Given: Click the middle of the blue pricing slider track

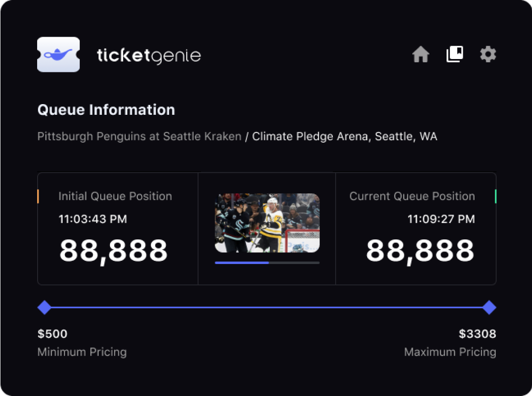Looking at the screenshot, I should click(x=266, y=307).
